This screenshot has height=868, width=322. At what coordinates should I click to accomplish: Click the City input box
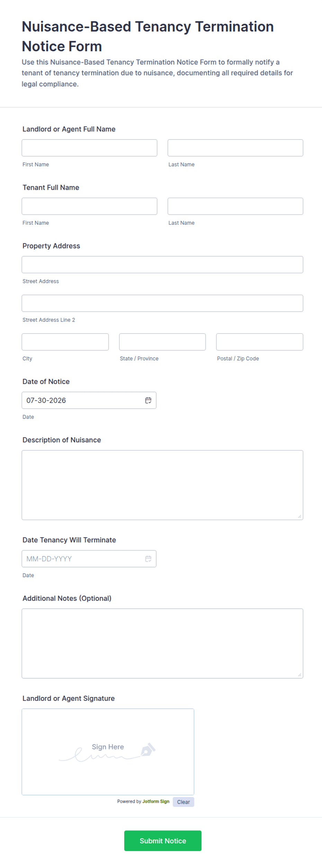[x=65, y=342]
